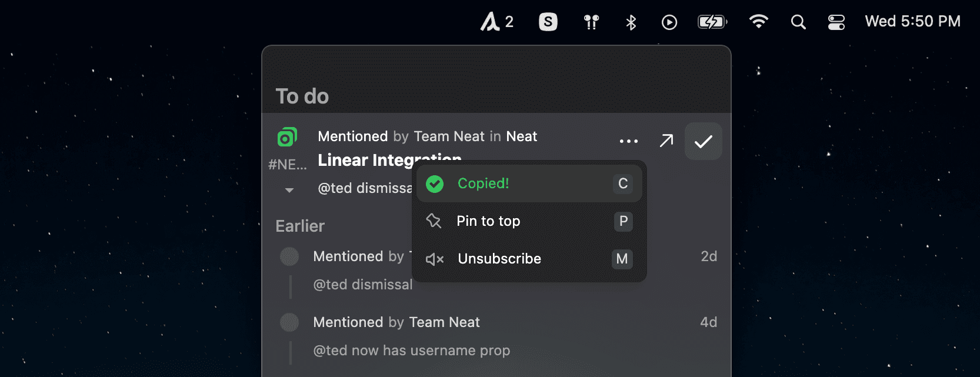Click '@ted dismissal' under Earlier

(x=363, y=285)
